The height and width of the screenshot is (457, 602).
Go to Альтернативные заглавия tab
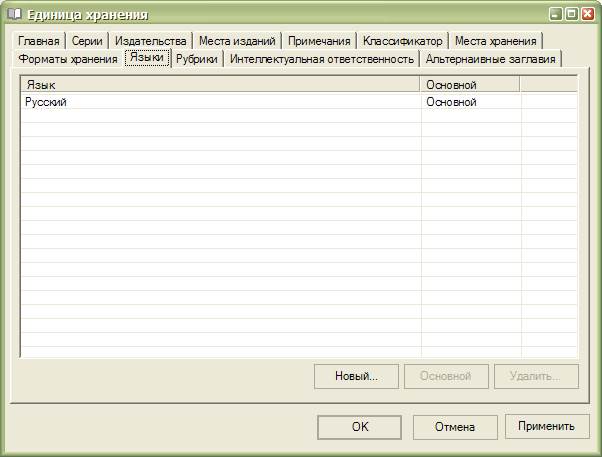[490, 59]
